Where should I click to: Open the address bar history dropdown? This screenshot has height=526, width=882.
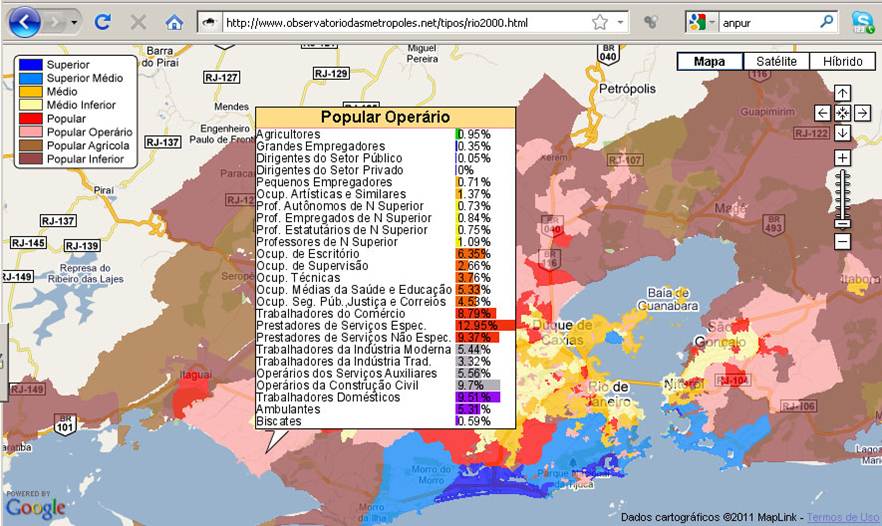(x=620, y=23)
